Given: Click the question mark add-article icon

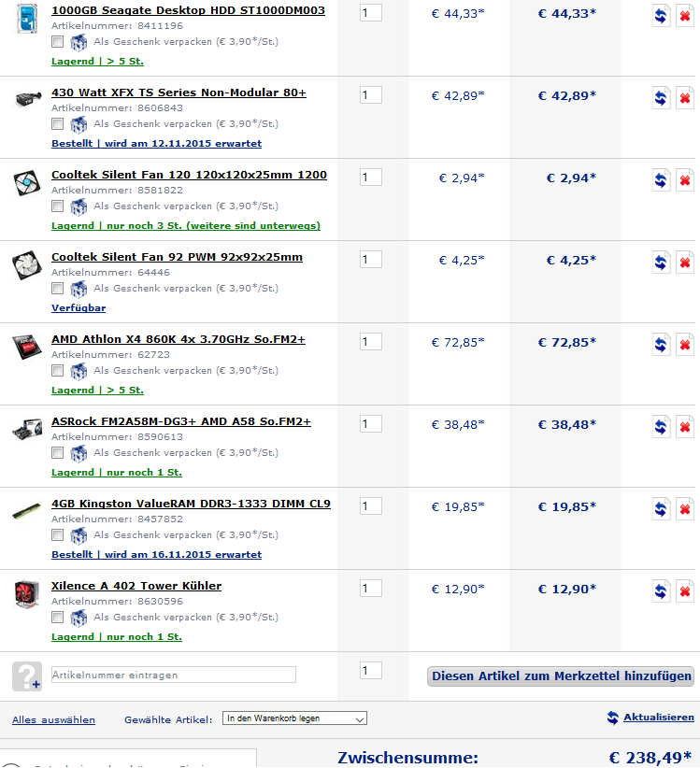Looking at the screenshot, I should pos(27,676).
